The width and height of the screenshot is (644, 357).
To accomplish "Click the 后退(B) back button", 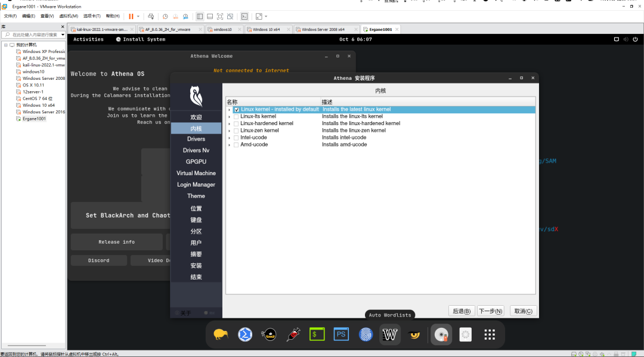I will (461, 311).
